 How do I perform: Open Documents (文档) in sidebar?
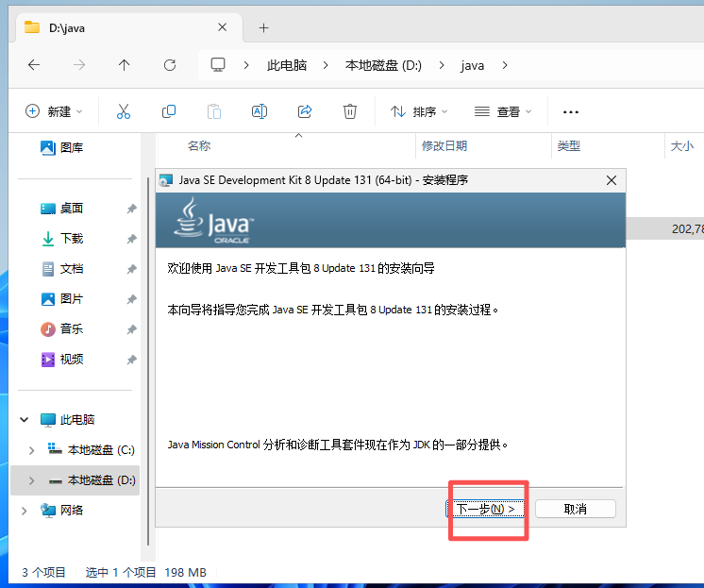[x=62, y=269]
